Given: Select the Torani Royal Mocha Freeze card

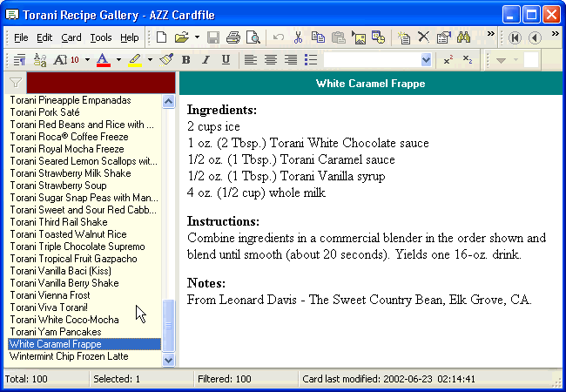Looking at the screenshot, I should [84, 149].
